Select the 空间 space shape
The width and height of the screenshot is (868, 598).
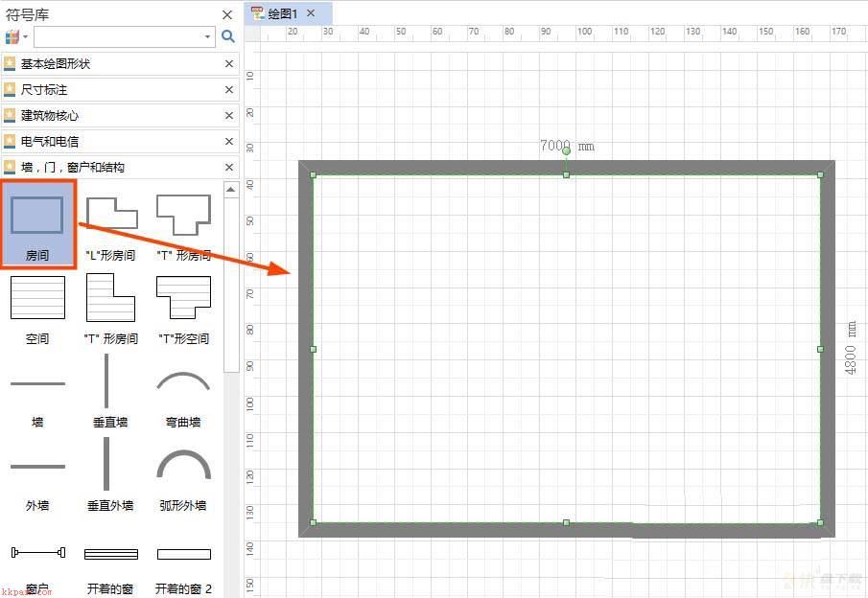[37, 310]
